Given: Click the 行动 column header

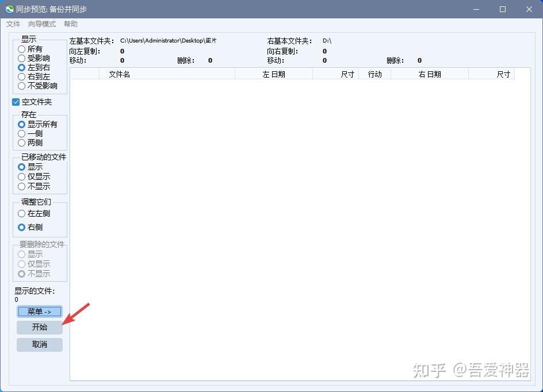Looking at the screenshot, I should pos(374,74).
